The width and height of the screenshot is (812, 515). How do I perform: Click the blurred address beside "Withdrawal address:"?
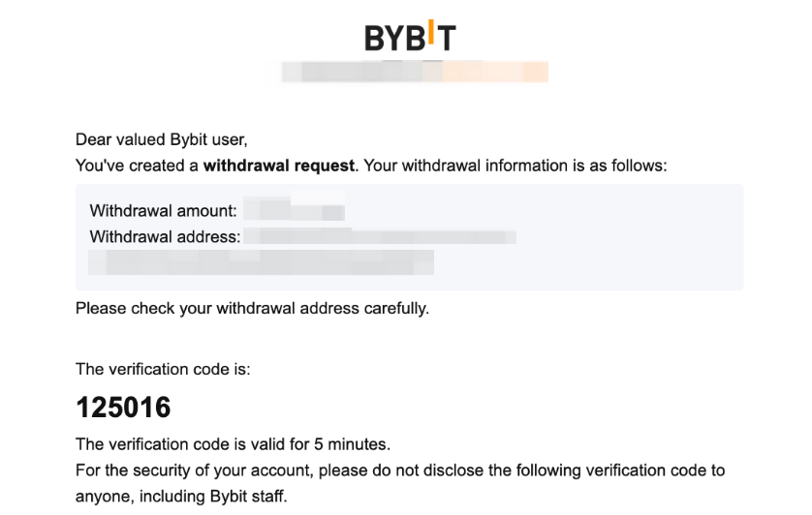click(x=380, y=235)
